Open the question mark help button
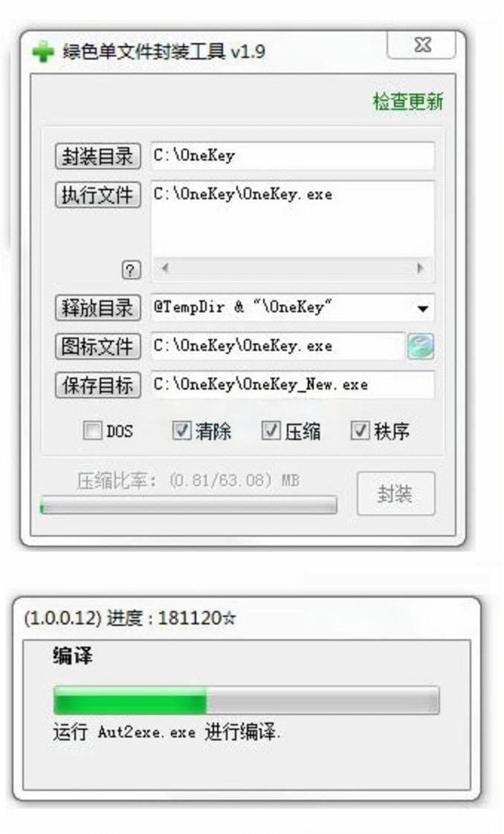The height and width of the screenshot is (834, 504). 132,271
